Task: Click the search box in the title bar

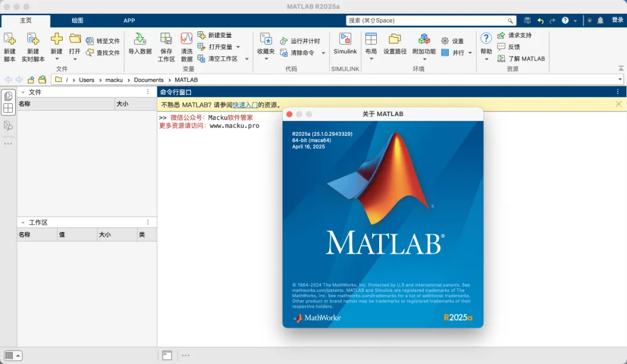Action: click(431, 20)
